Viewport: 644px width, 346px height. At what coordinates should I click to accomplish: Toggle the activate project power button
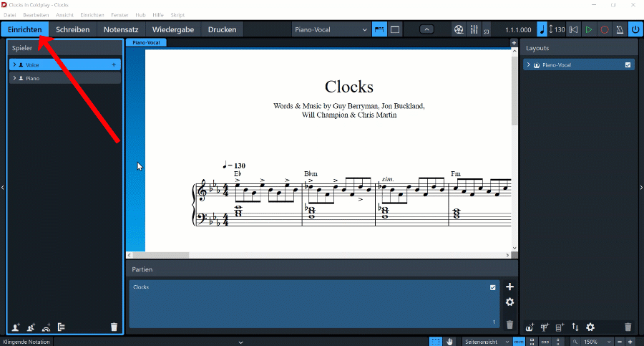click(635, 29)
